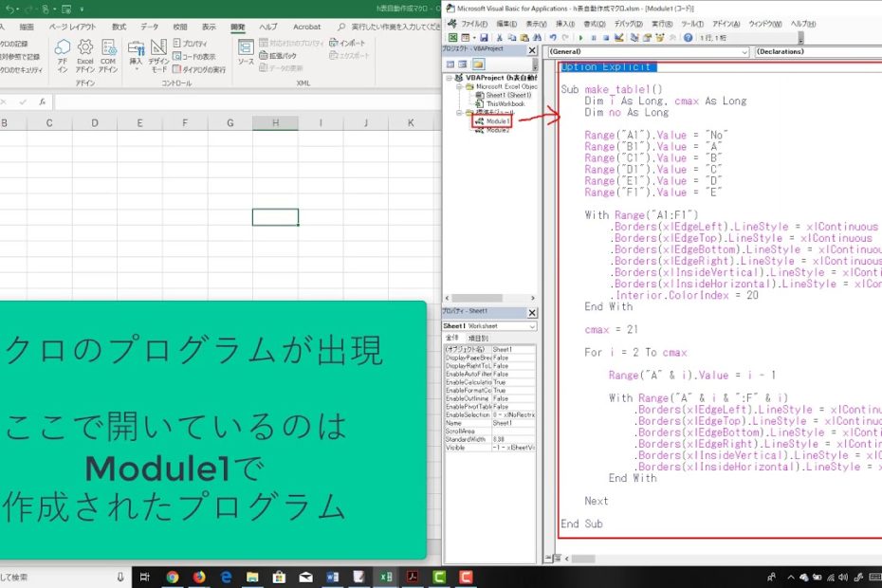The image size is (882, 588).
Task: Open the デバッグ menu in VBA editor
Action: (x=627, y=23)
